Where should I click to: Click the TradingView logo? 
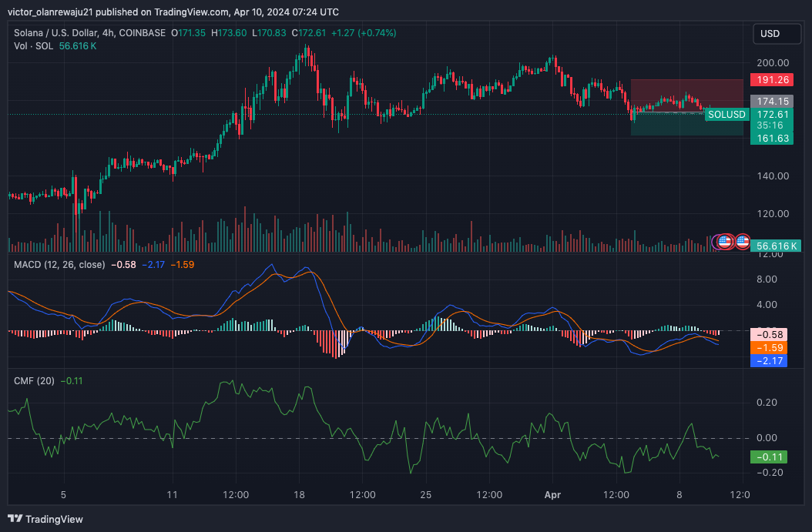(x=45, y=519)
